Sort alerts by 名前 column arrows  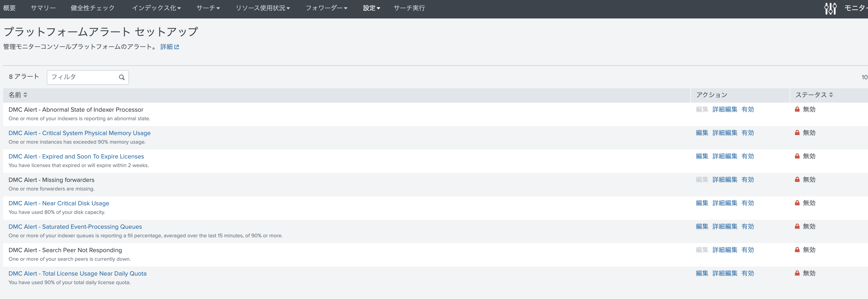[x=25, y=95]
